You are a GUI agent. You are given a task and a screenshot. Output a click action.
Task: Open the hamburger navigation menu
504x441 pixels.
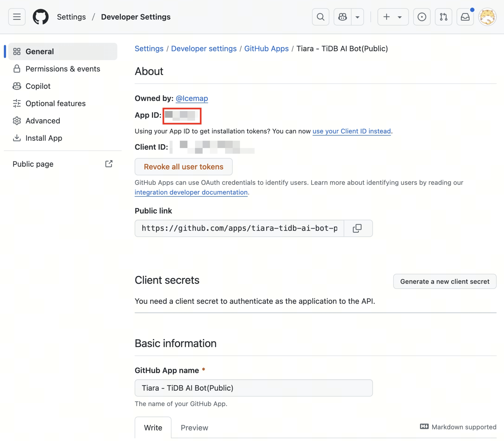pyautogui.click(x=17, y=17)
